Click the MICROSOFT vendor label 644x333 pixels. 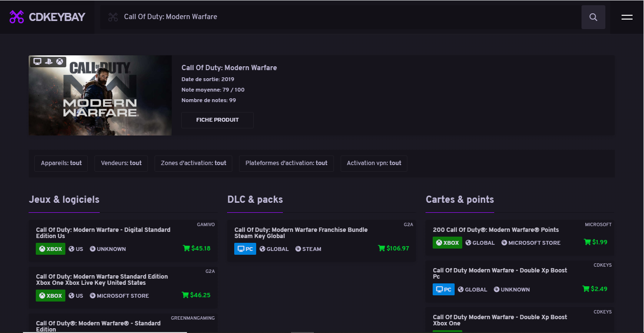(598, 225)
